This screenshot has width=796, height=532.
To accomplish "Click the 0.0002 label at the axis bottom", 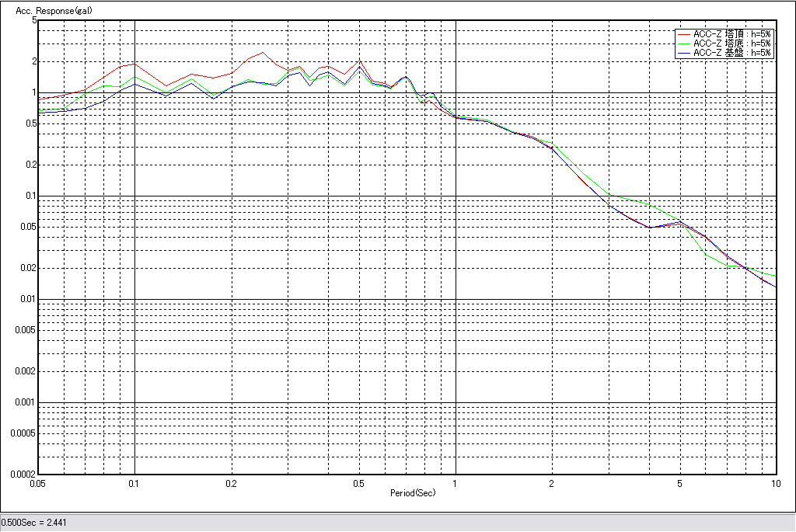I will pos(23,474).
